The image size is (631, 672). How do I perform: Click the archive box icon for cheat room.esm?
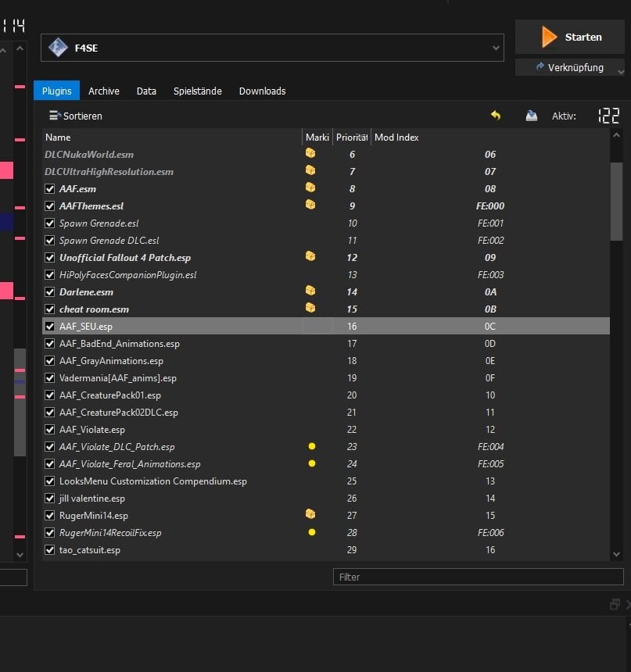[310, 308]
